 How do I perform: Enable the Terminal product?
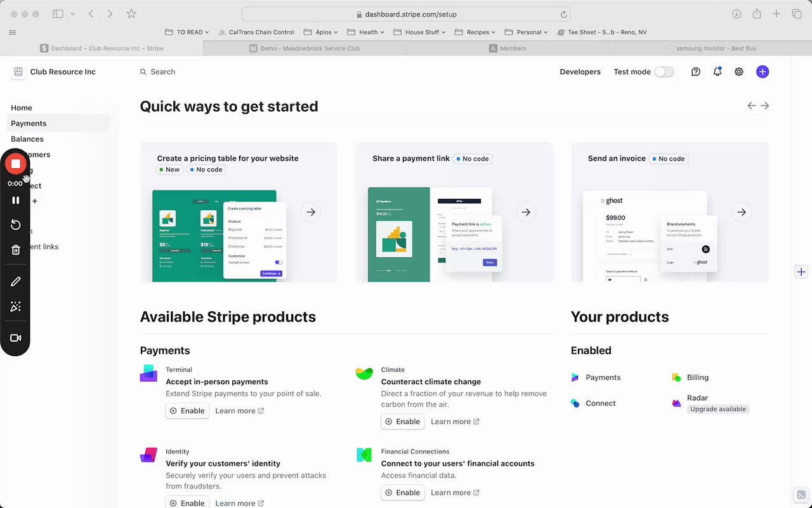tap(187, 411)
